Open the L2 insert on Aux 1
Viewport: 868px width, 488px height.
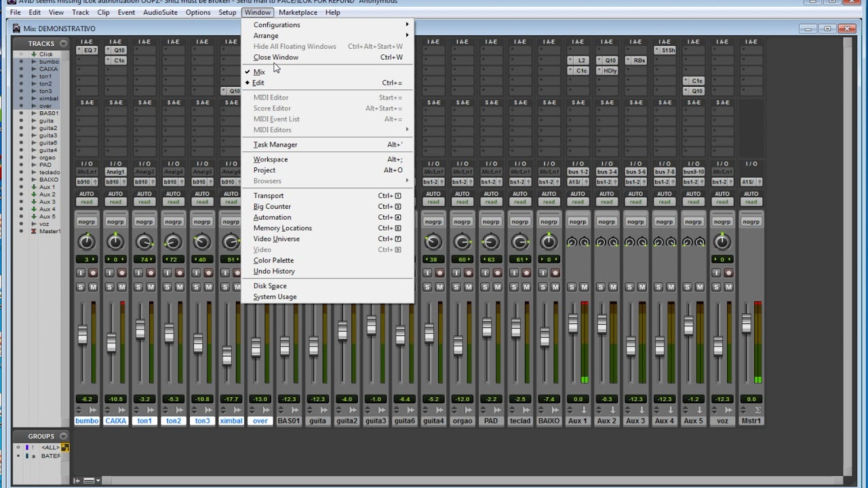pos(580,60)
